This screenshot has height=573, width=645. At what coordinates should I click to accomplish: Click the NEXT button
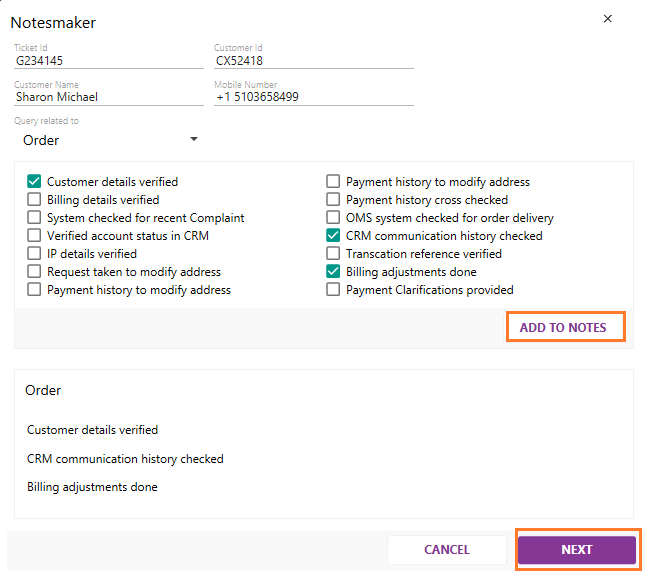coord(577,550)
